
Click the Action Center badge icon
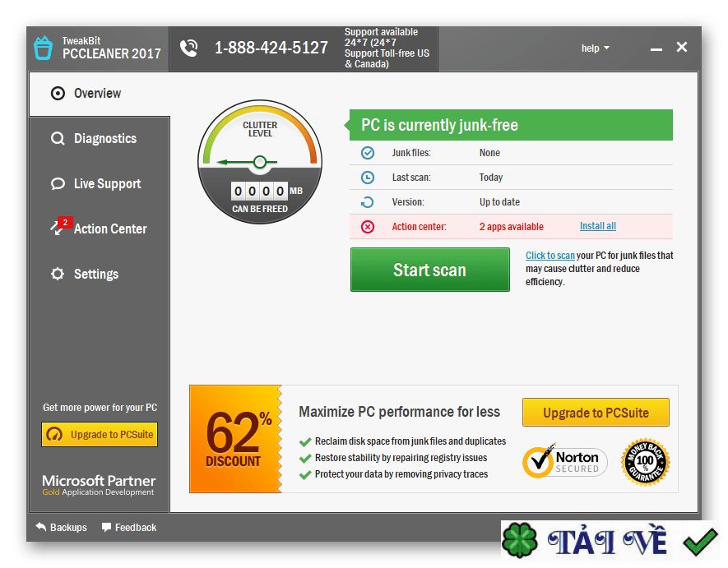60,226
